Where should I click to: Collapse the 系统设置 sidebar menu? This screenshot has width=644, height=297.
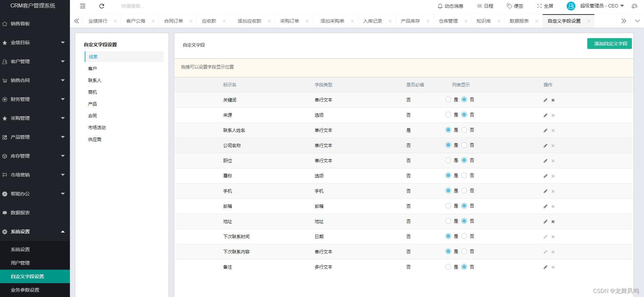[x=35, y=232]
